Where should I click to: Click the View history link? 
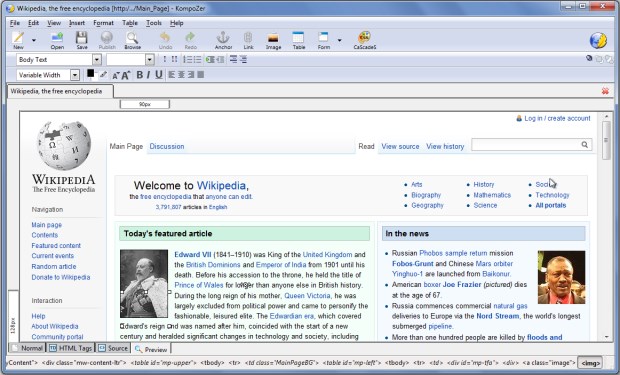(x=445, y=146)
